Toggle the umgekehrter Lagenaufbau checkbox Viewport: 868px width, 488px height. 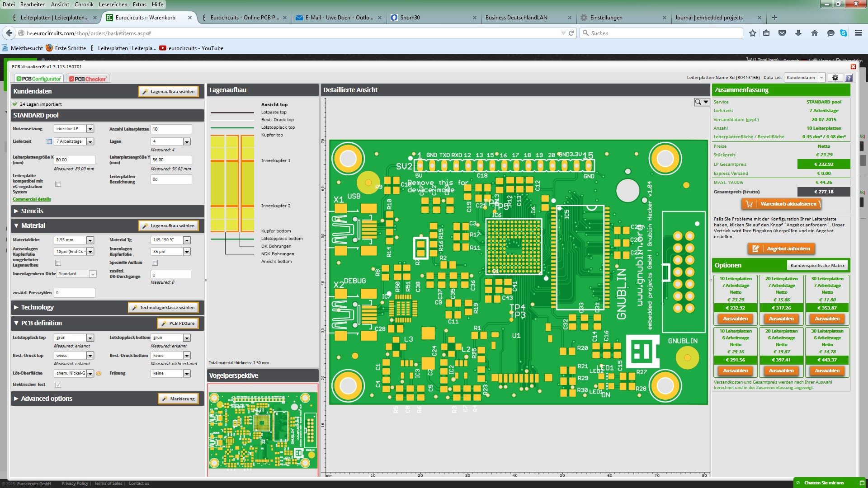58,263
